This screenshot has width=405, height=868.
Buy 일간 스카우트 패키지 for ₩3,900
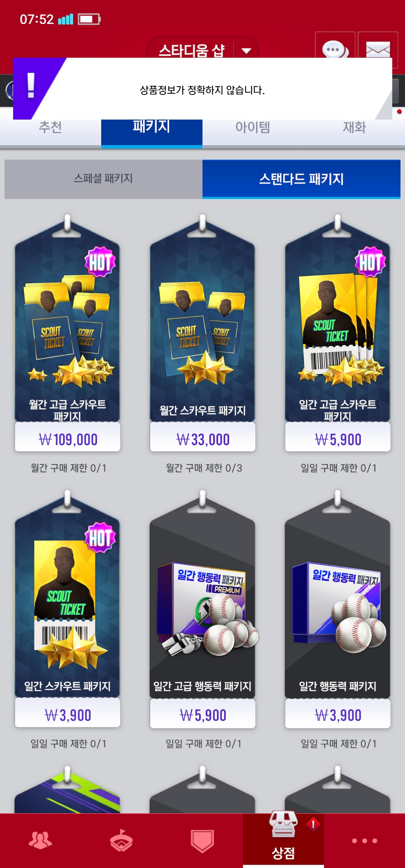coord(67,715)
